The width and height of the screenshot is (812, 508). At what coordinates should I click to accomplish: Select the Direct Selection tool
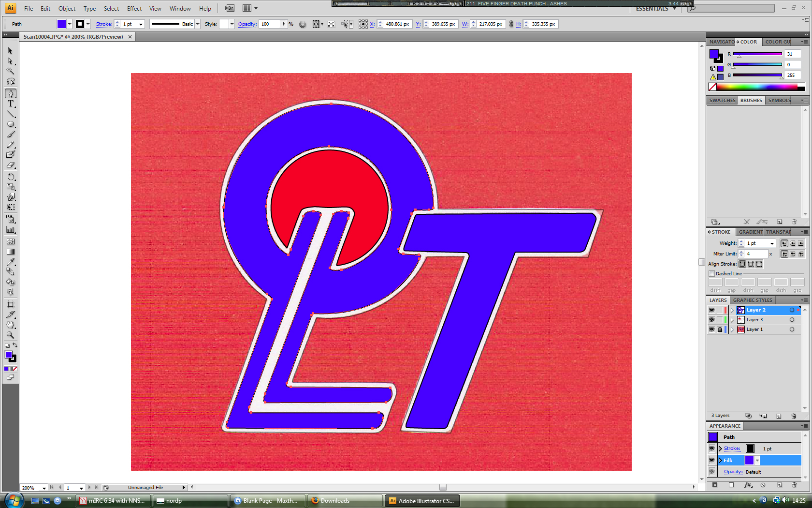pyautogui.click(x=10, y=61)
